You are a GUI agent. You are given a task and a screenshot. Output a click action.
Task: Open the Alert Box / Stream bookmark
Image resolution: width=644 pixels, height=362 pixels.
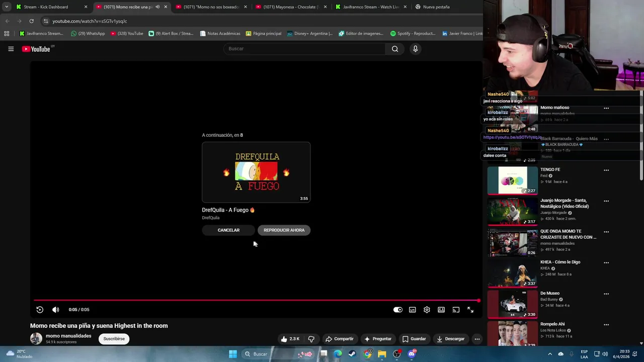pyautogui.click(x=171, y=34)
